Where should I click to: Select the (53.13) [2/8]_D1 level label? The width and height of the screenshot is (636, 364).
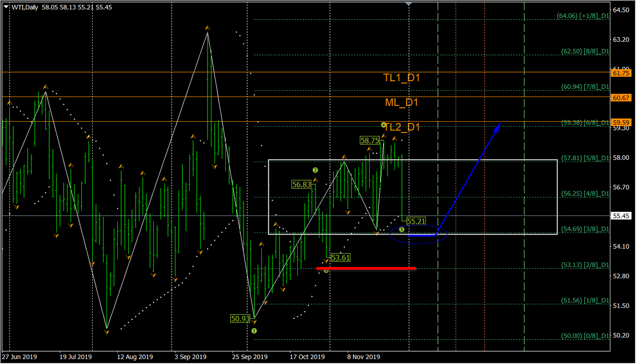(x=586, y=265)
